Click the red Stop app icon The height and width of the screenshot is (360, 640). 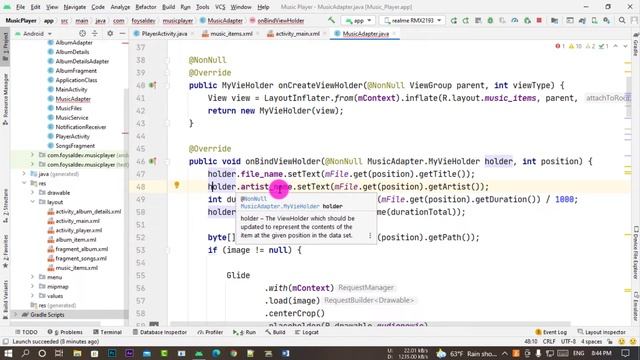point(539,20)
